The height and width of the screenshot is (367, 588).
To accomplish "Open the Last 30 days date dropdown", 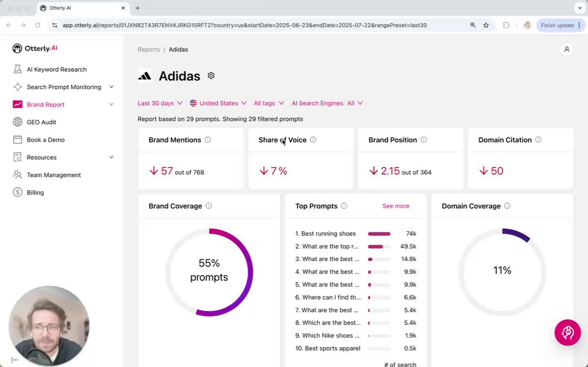I will 159,103.
